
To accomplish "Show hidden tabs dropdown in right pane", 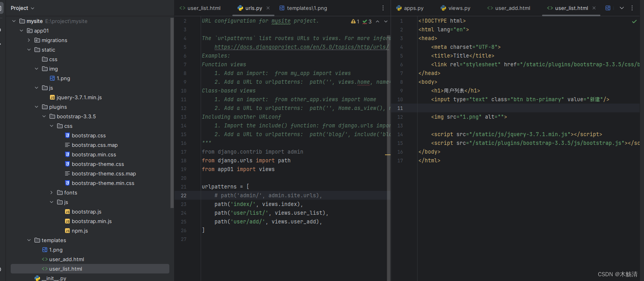I will coord(621,8).
